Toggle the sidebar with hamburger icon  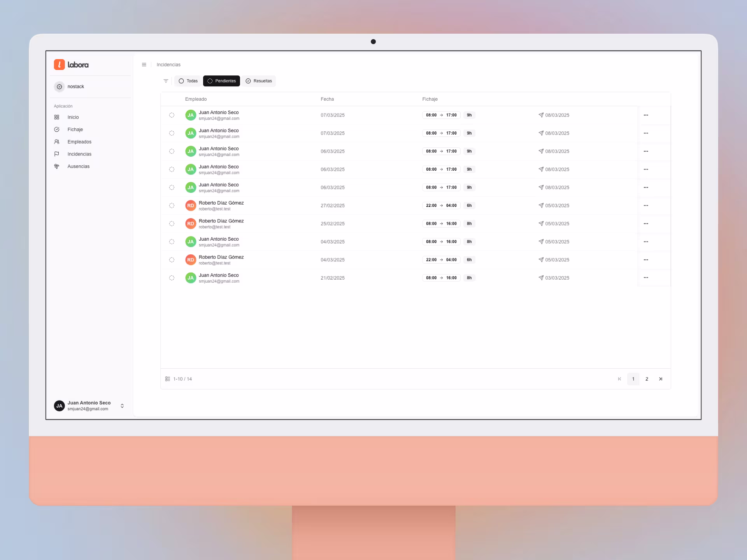pos(144,65)
